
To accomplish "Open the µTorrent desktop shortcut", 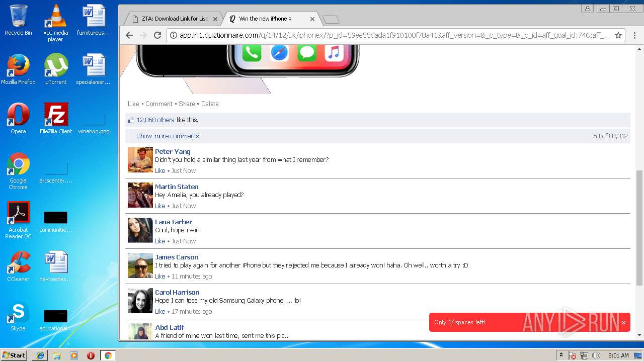I will (x=56, y=69).
